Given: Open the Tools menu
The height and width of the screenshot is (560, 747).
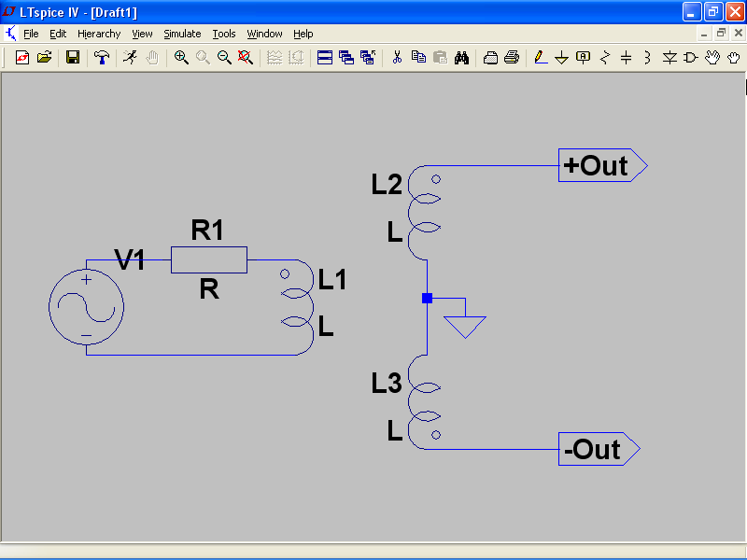Looking at the screenshot, I should pos(224,34).
